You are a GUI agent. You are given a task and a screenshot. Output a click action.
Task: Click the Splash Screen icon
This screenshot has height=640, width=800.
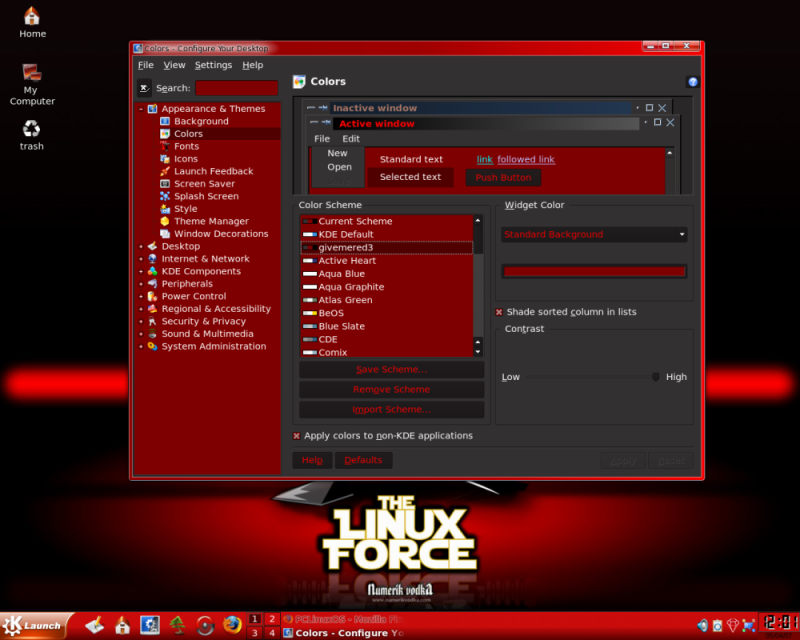pyautogui.click(x=165, y=196)
